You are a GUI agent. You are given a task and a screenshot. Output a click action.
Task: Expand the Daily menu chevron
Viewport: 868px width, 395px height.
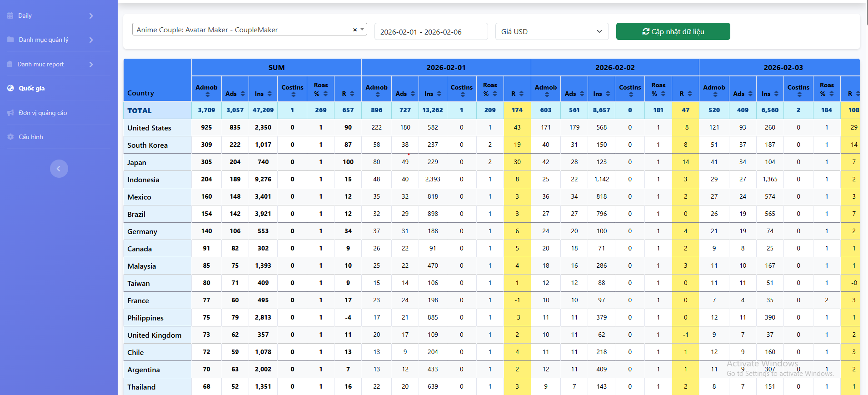click(91, 16)
